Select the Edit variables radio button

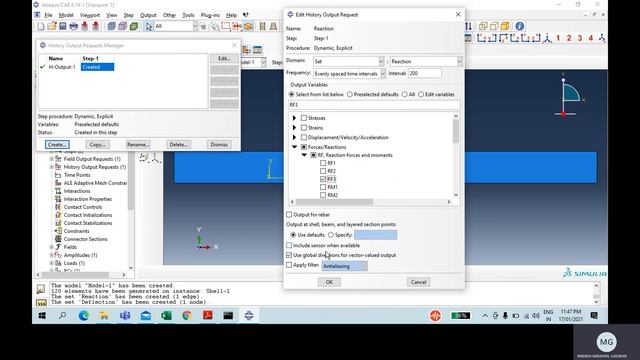point(421,94)
